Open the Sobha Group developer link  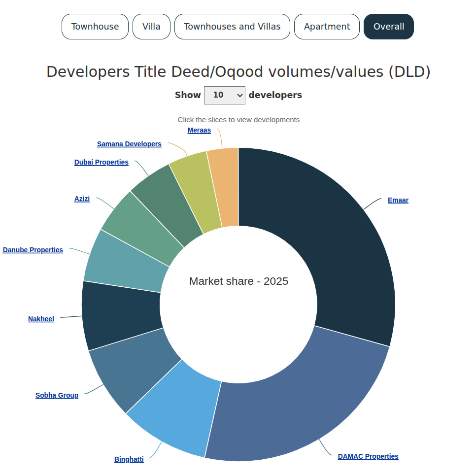point(57,395)
